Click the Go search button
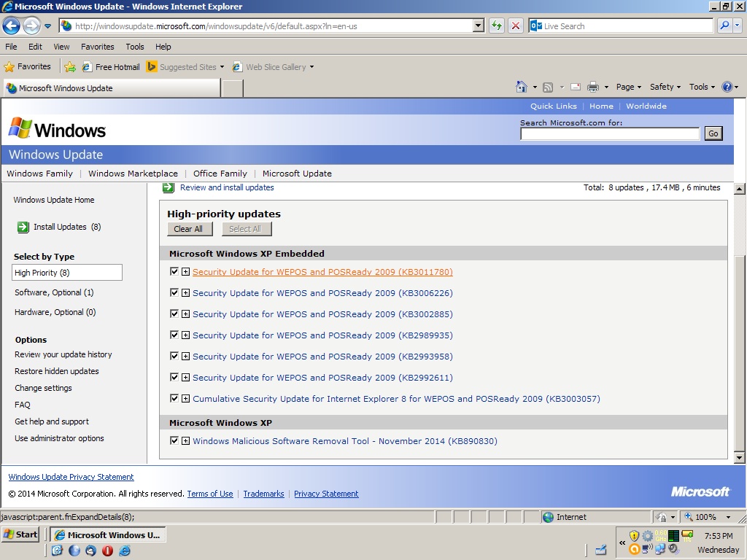The image size is (747, 560). (x=713, y=133)
